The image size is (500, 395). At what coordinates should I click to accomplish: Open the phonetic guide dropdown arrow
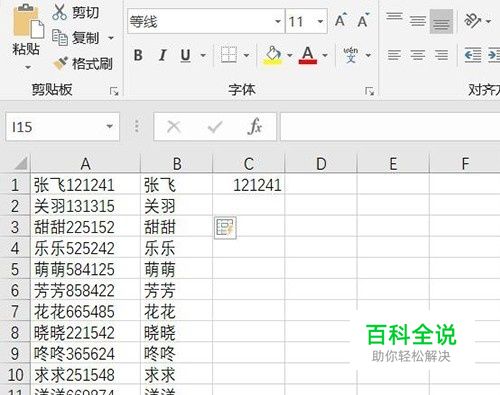pos(368,55)
